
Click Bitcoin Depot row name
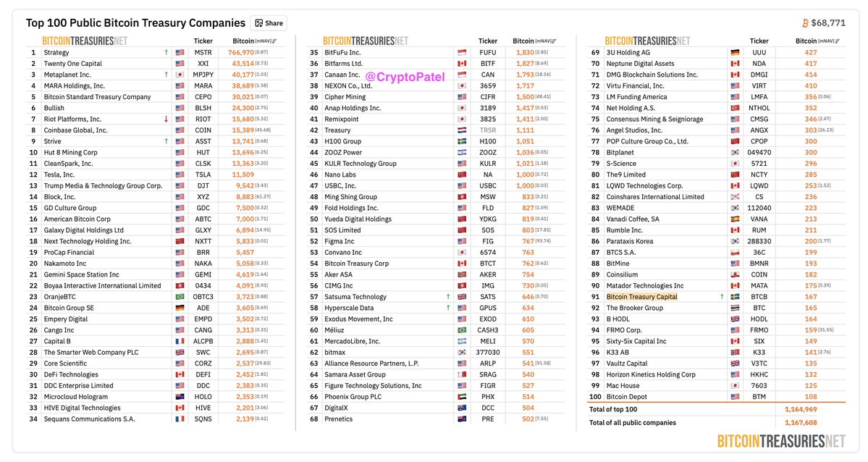pos(627,397)
